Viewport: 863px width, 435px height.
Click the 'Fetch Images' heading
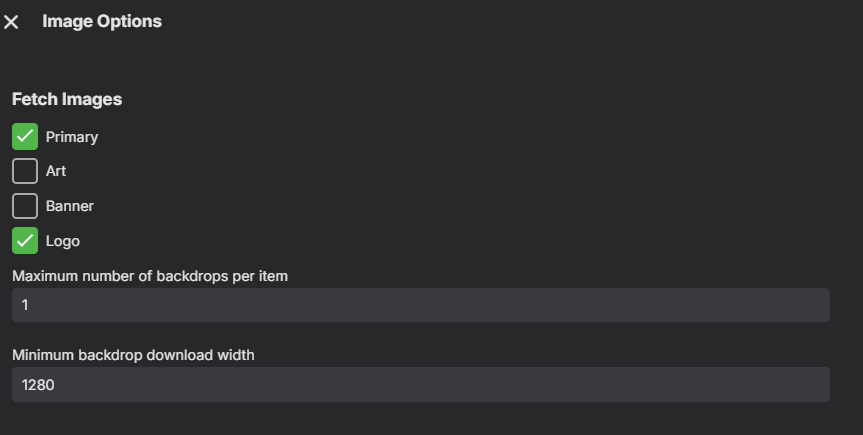click(67, 100)
